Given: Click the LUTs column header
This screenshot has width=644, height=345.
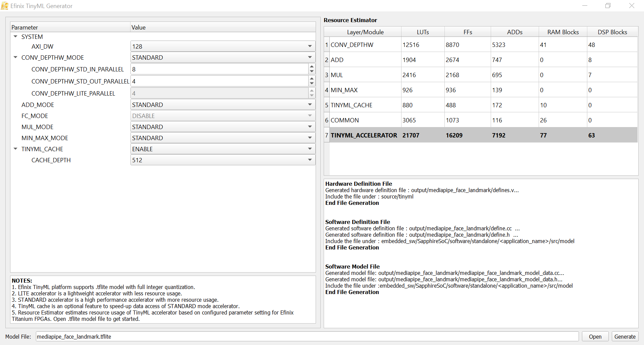Looking at the screenshot, I should 423,32.
